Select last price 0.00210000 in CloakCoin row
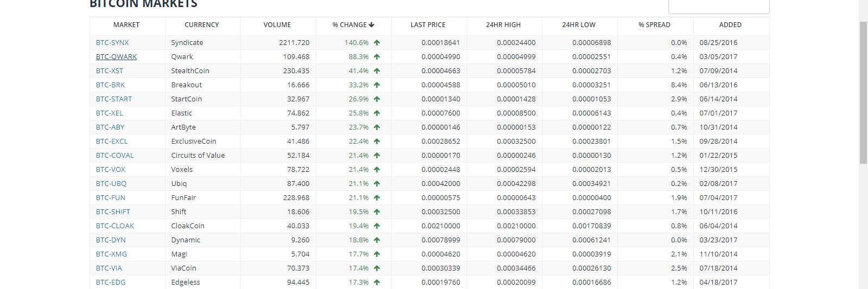Screen dimensions: 868x289 [441, 226]
